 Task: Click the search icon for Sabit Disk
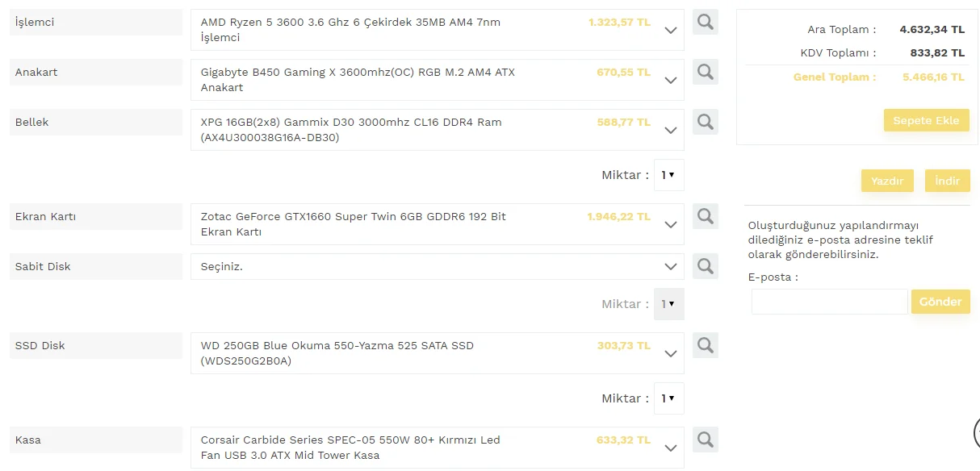[x=706, y=266]
